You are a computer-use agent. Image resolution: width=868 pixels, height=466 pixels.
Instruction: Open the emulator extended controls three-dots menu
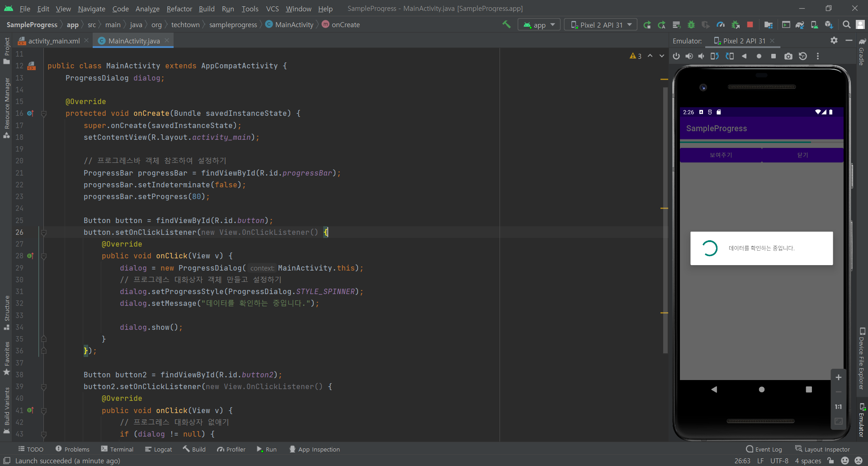[817, 56]
